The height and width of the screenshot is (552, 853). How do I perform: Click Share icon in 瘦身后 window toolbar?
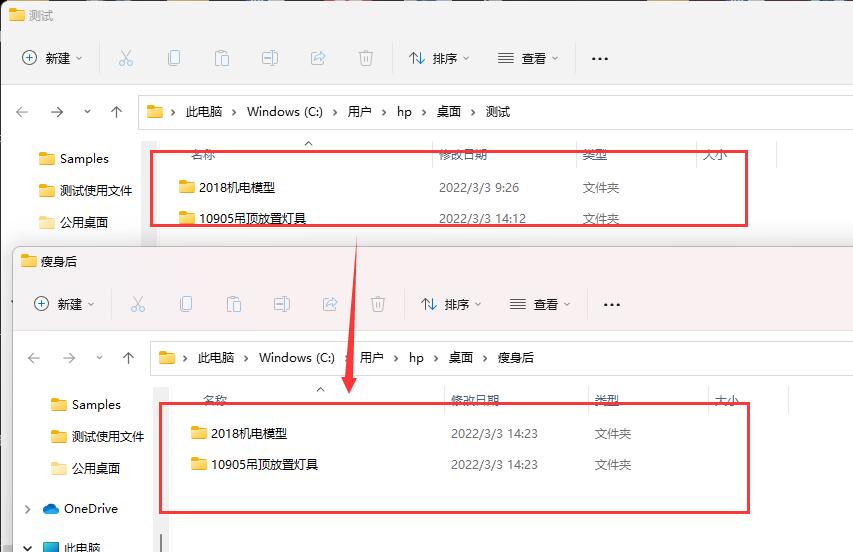click(330, 303)
